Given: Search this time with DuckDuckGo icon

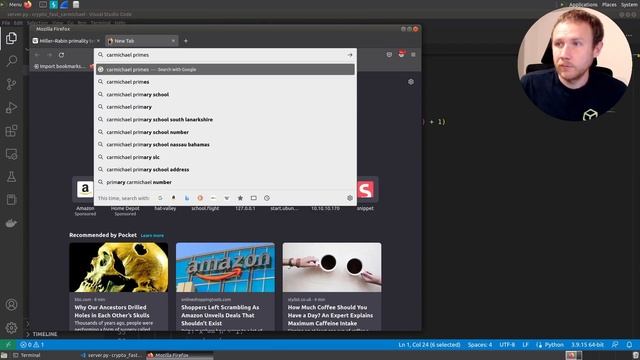Looking at the screenshot, I should 200,198.
